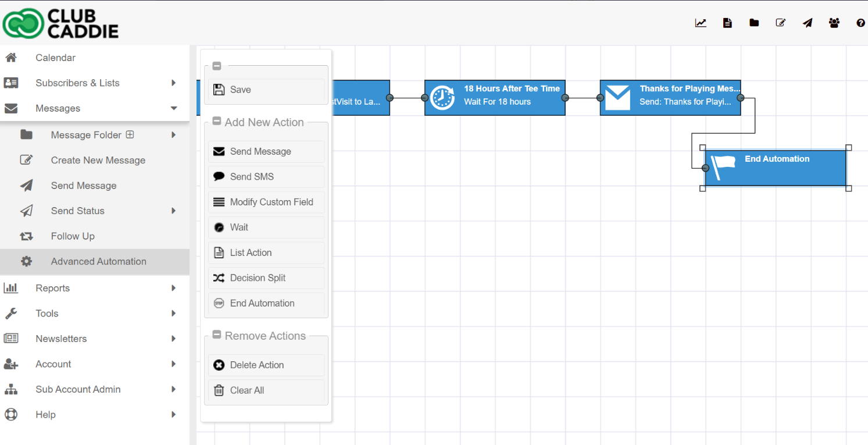Click the paper plane send icon in header
This screenshot has height=445, width=868.
pyautogui.click(x=808, y=23)
